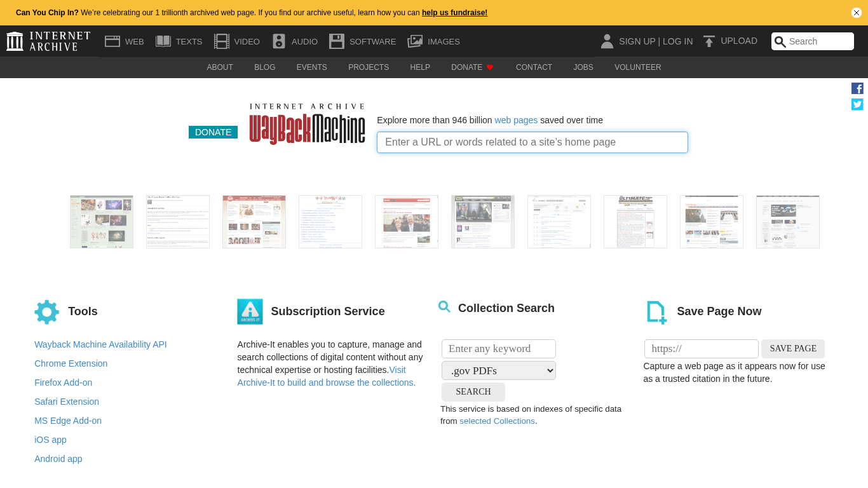The image size is (868, 488).
Task: Open the Android app link
Action: (58, 459)
